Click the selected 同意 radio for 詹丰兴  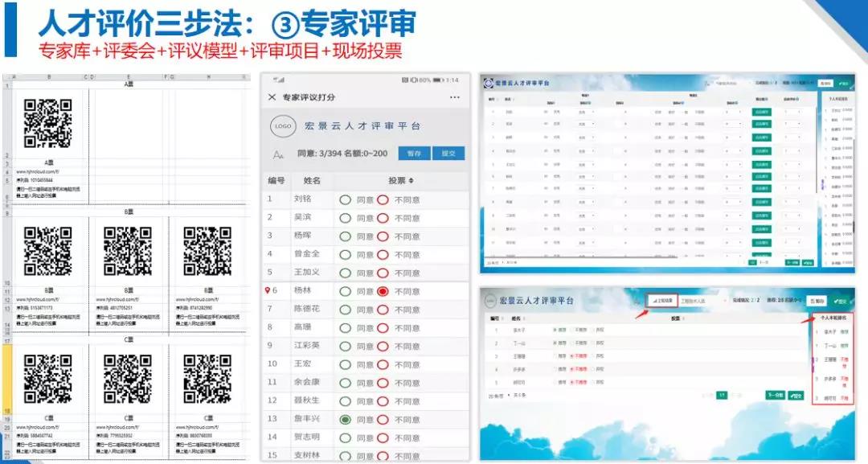click(346, 419)
